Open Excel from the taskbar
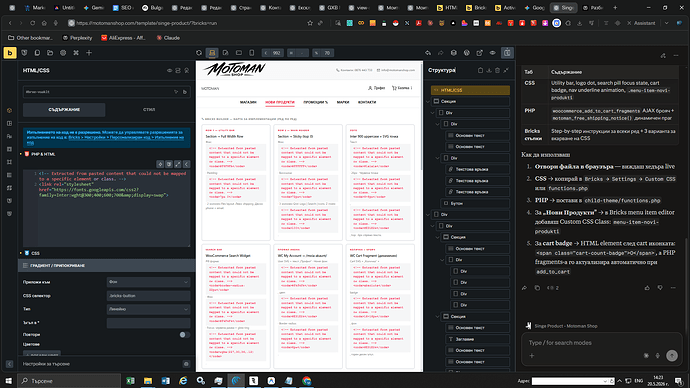The image size is (690, 388). (x=130, y=381)
